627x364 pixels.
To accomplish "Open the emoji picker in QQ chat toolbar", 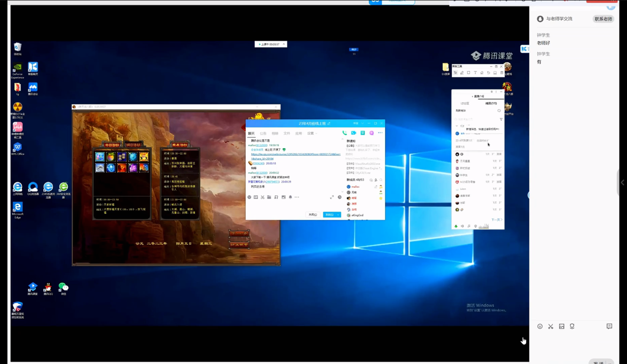I will tap(249, 197).
